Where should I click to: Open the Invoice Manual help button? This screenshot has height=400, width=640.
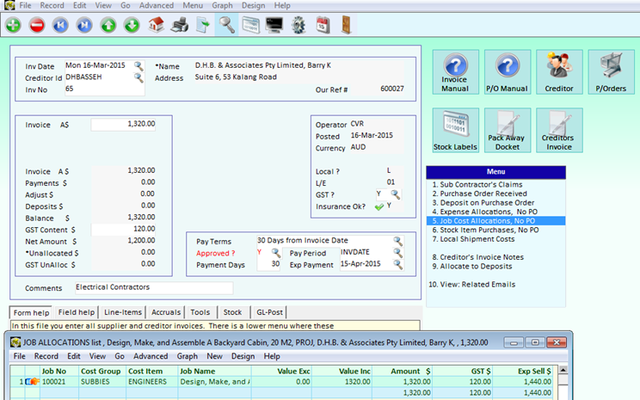(456, 72)
